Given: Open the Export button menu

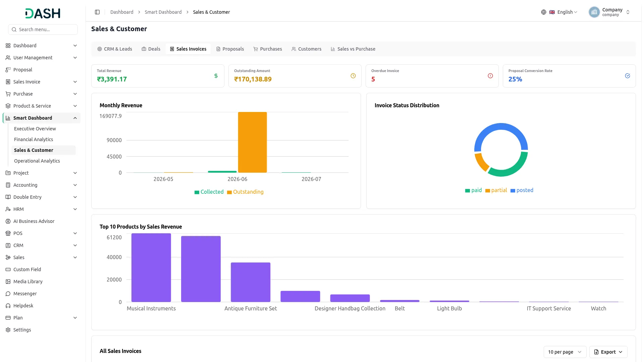Looking at the screenshot, I should [x=608, y=352].
